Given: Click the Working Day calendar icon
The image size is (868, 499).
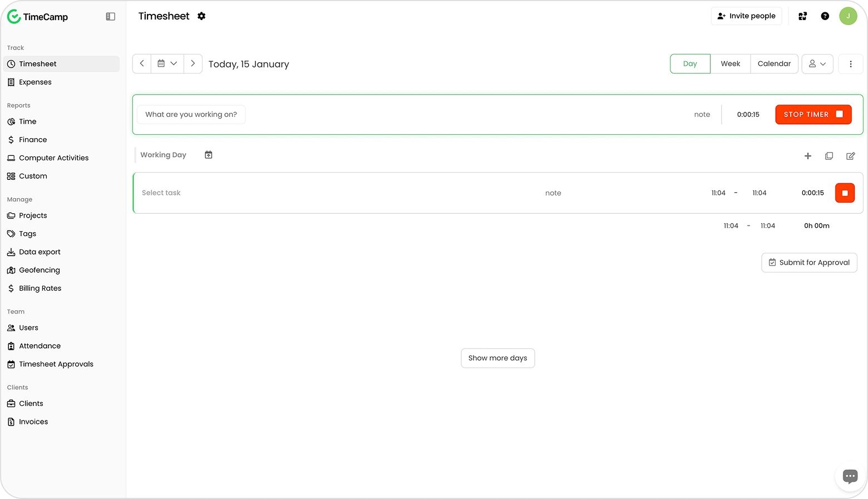Looking at the screenshot, I should tap(209, 155).
